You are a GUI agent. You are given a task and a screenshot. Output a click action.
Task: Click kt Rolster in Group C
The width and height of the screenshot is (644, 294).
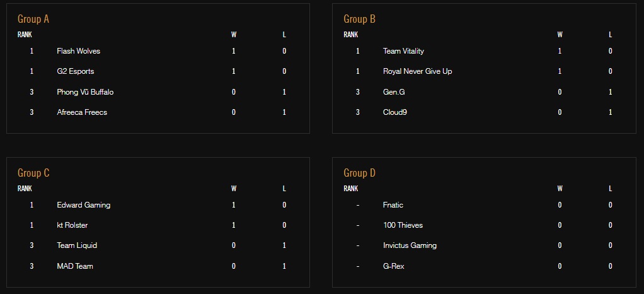(x=72, y=225)
